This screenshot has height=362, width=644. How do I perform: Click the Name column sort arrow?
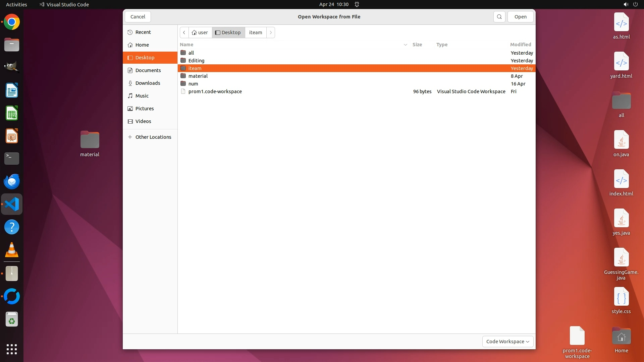pyautogui.click(x=405, y=45)
